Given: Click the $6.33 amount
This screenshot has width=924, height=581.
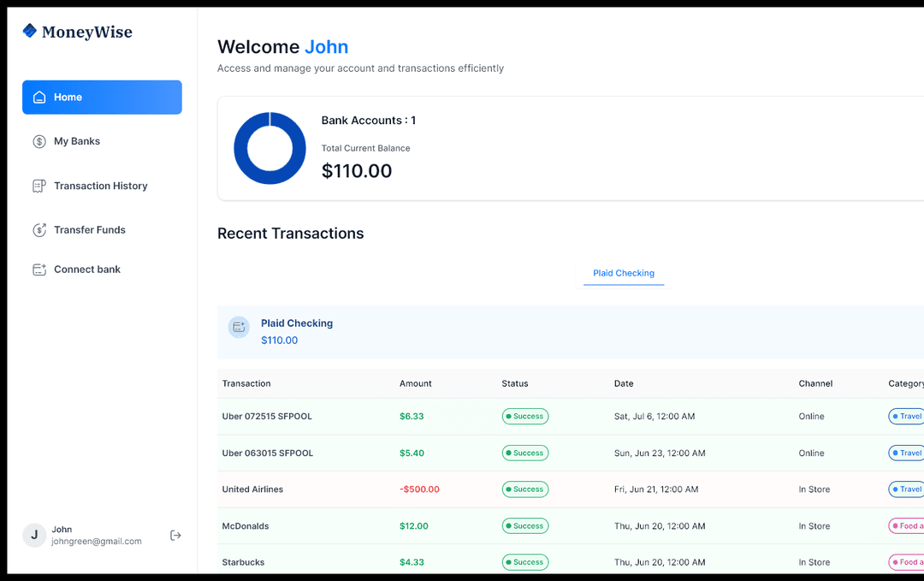Looking at the screenshot, I should pyautogui.click(x=412, y=416).
